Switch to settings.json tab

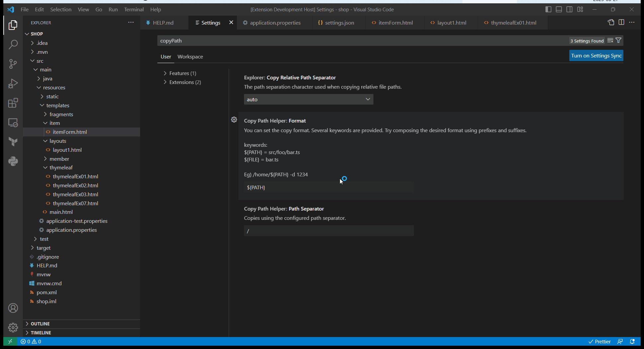point(339,23)
